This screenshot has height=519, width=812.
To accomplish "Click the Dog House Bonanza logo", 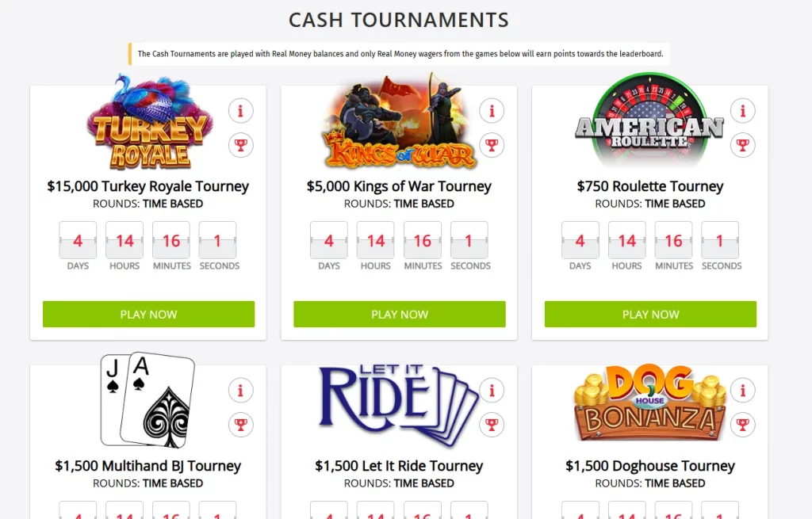I will [x=648, y=402].
